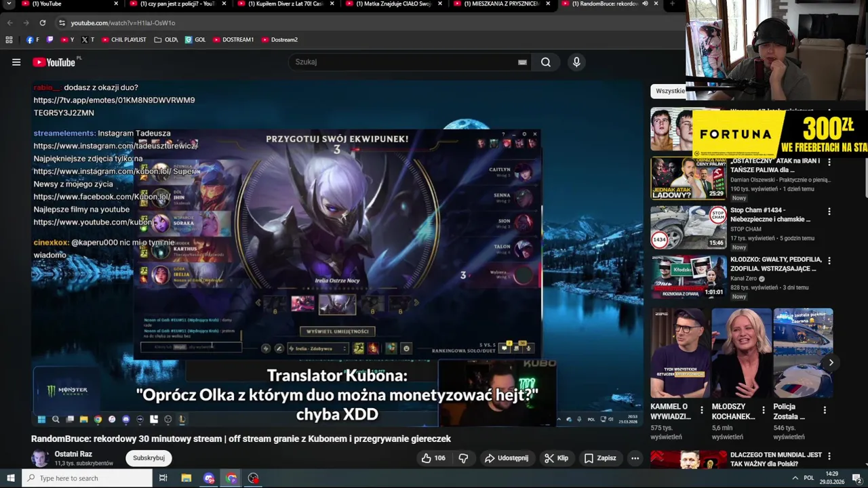
Task: Open File Explorer from the taskbar
Action: (186, 479)
